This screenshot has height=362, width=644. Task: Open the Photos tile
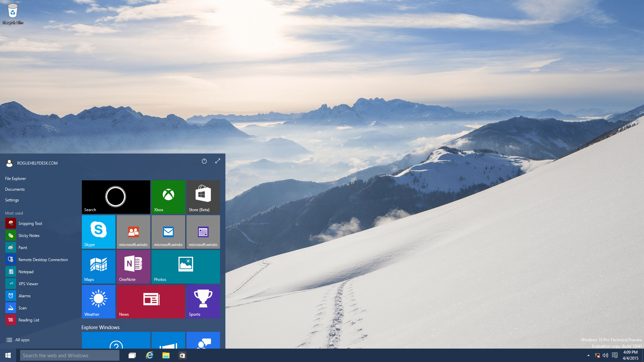tap(185, 266)
